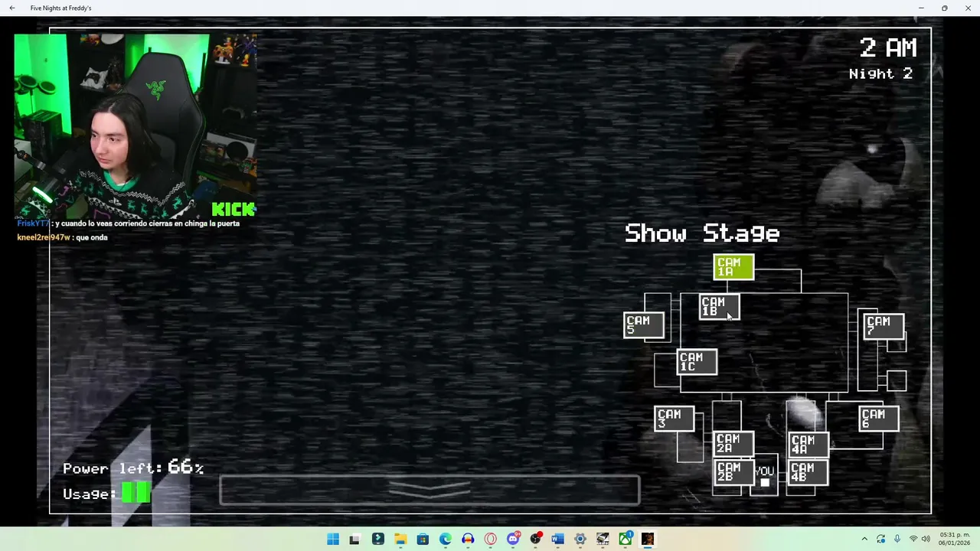Screen dimensions: 980x551
Task: Switch to CAM 7 camera
Action: click(x=884, y=326)
